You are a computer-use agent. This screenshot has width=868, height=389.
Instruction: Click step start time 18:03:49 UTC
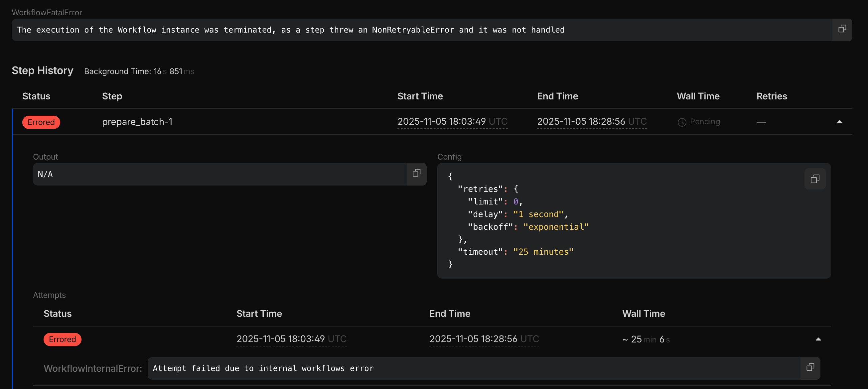(x=452, y=121)
